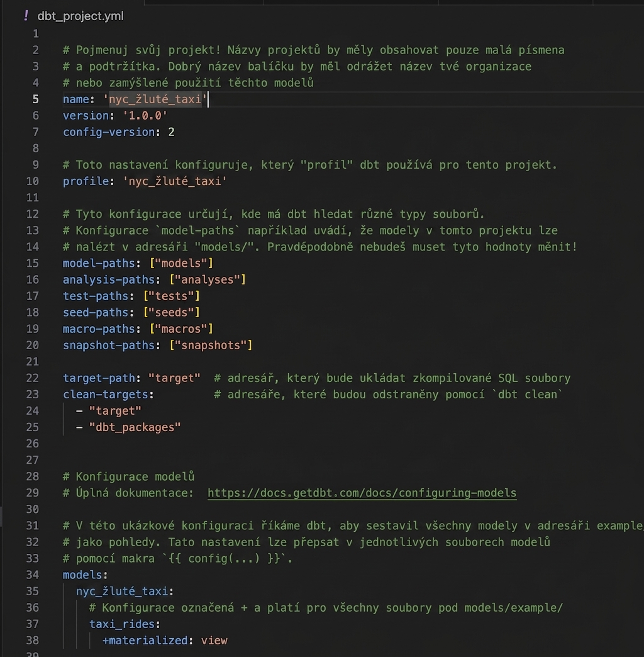Viewport: 644px width, 657px height.
Task: Click line number 34 in the gutter
Action: click(x=32, y=575)
